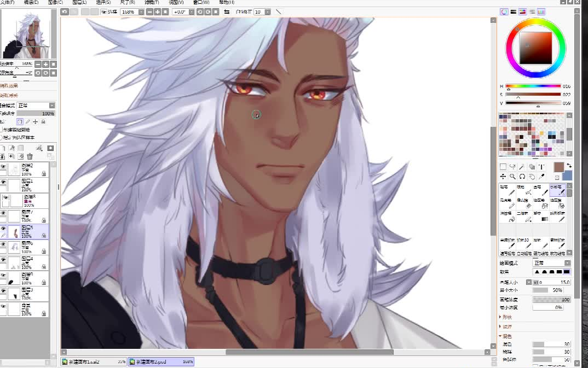Hide layer 图层1 with eye icon
The image size is (588, 368).
coord(3,182)
